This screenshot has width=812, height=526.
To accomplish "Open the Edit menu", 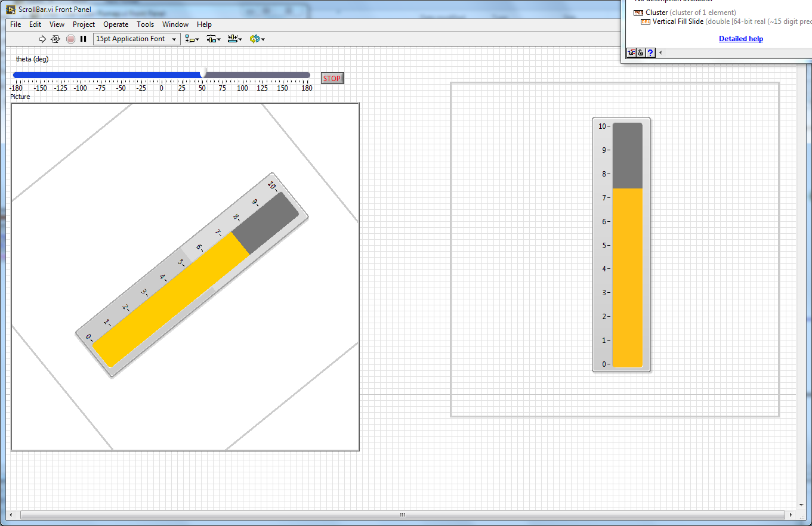I will (35, 24).
